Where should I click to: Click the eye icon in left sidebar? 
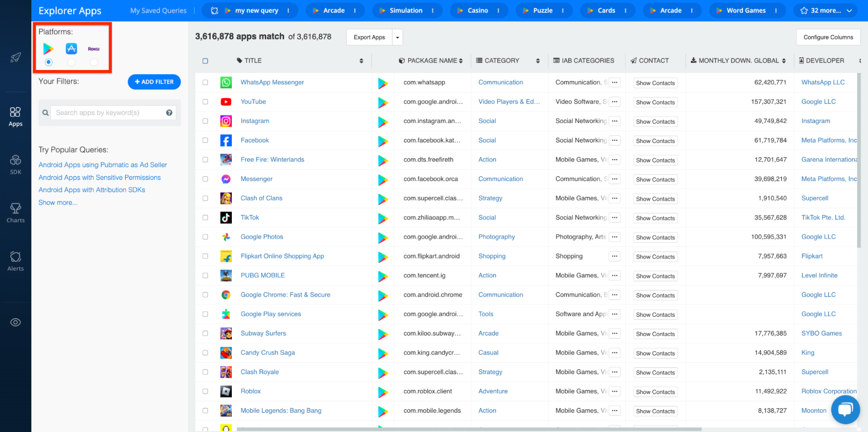(x=16, y=322)
